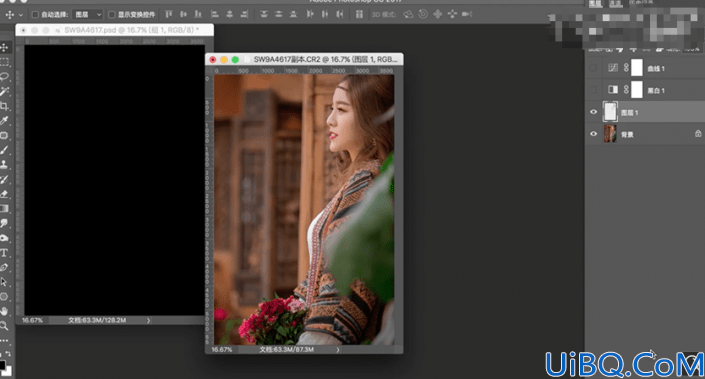Open status bar arrow in SW9A4617副本.CR2 window

(x=338, y=349)
